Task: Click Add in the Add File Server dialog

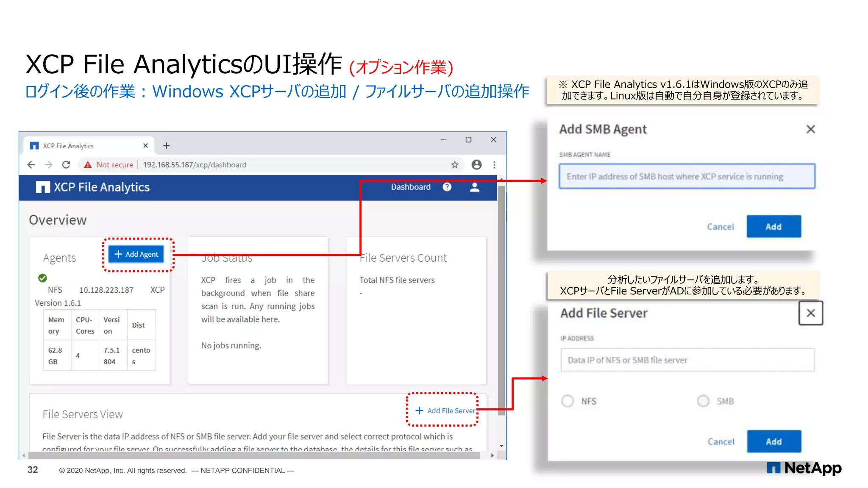Action: click(774, 442)
